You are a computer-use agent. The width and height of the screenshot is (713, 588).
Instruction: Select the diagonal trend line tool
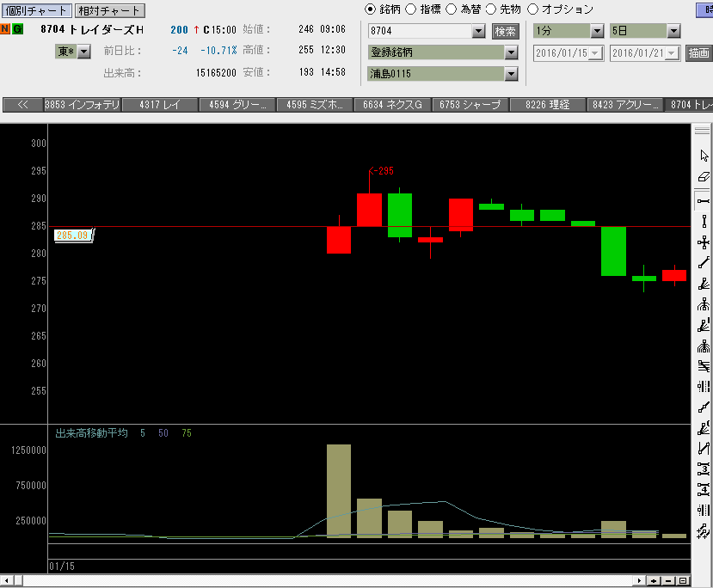[x=704, y=263]
